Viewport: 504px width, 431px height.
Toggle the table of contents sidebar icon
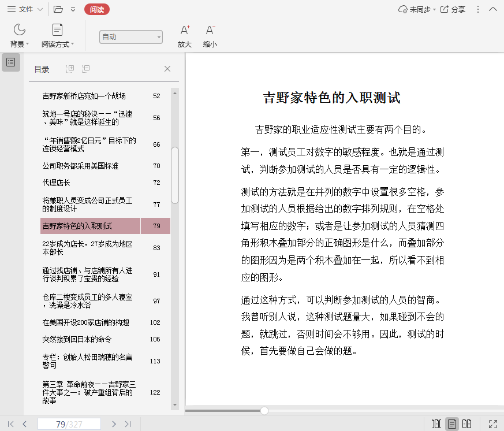pyautogui.click(x=11, y=62)
